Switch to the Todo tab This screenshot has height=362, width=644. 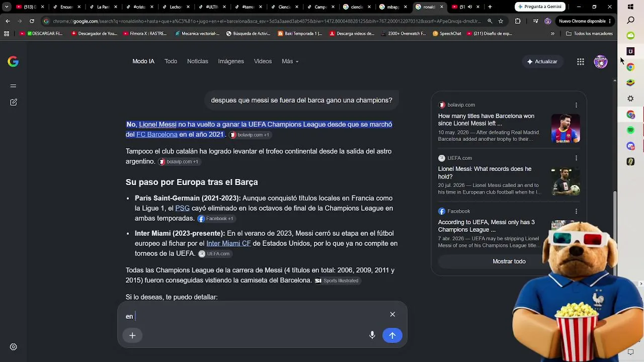pyautogui.click(x=171, y=61)
